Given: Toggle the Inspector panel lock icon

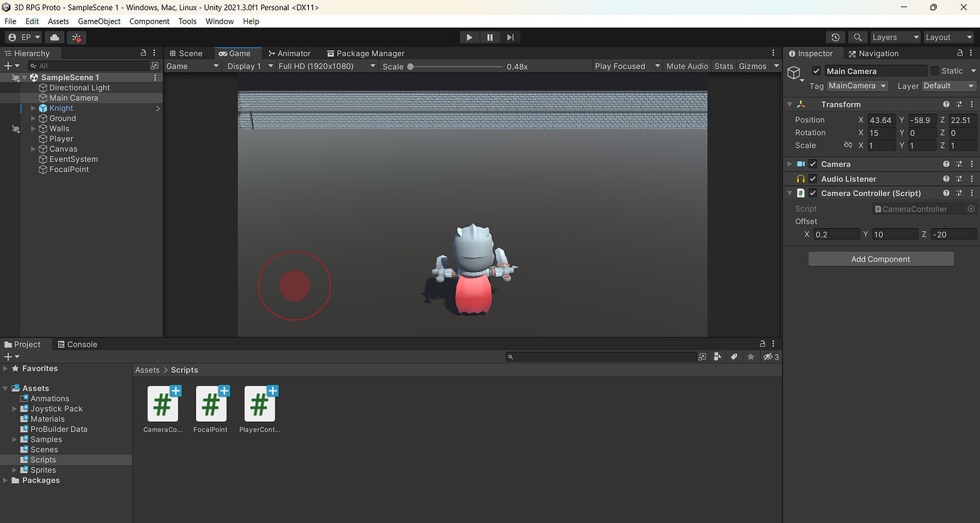Looking at the screenshot, I should 960,53.
